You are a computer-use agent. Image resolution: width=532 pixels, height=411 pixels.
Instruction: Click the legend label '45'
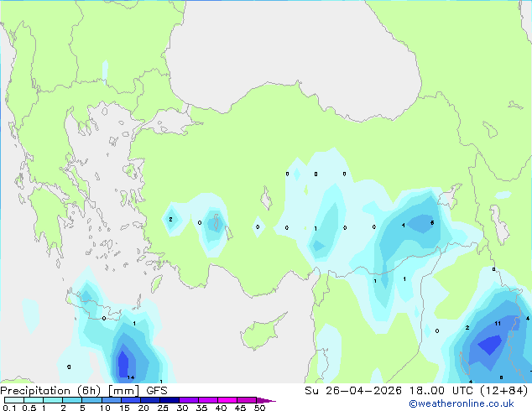click(x=240, y=408)
